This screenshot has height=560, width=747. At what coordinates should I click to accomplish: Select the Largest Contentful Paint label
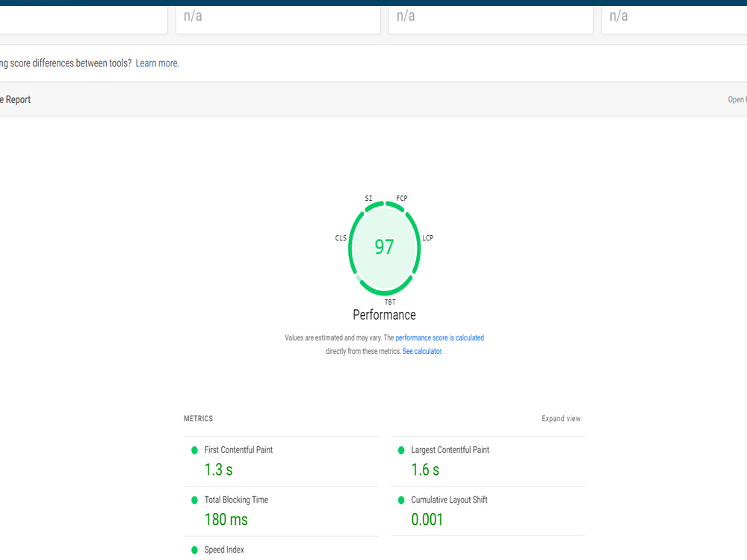pyautogui.click(x=450, y=450)
